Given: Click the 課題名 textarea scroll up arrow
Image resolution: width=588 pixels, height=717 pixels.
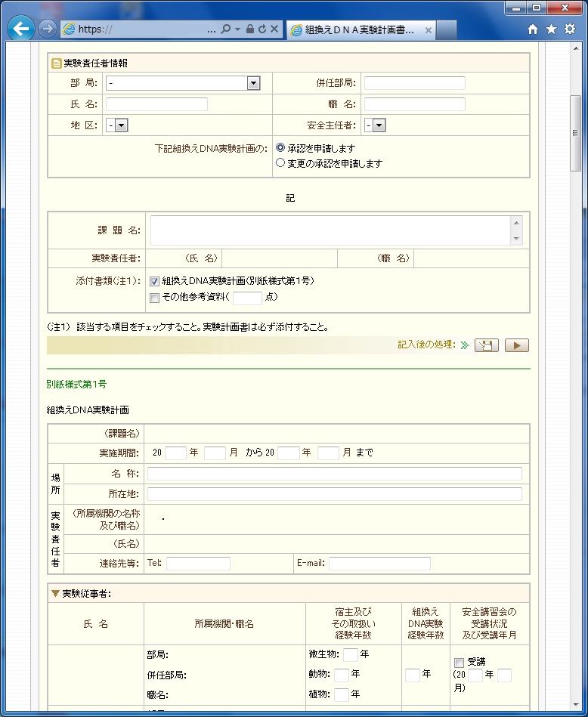Looking at the screenshot, I should 516,223.
